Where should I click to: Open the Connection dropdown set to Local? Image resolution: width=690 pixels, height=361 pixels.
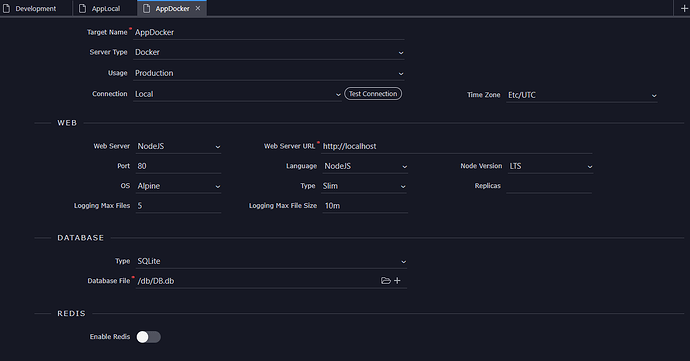point(238,94)
